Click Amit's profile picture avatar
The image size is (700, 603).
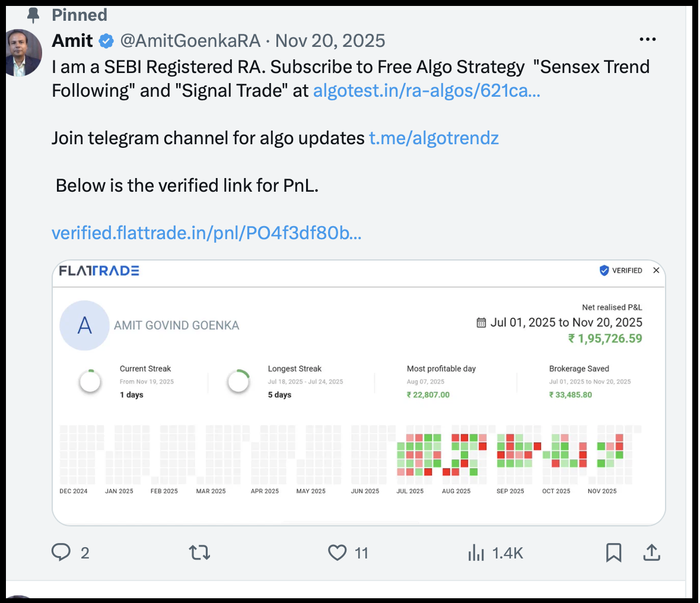23,53
